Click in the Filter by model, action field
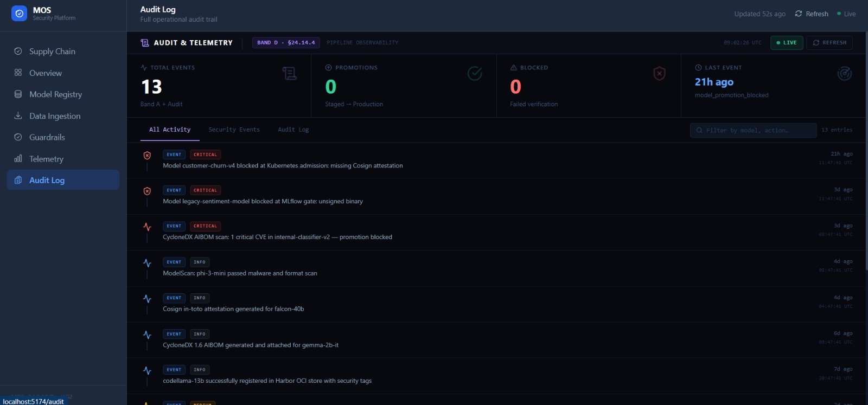The width and height of the screenshot is (868, 405). coord(753,130)
